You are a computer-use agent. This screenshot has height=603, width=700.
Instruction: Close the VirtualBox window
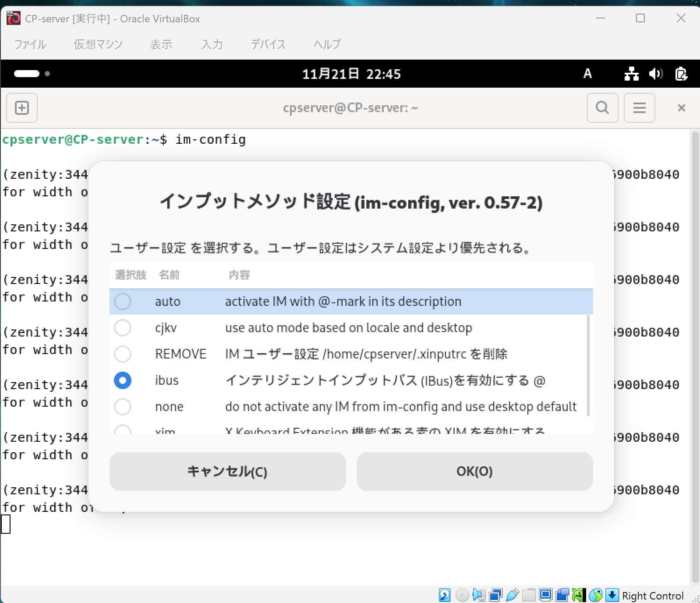click(681, 18)
